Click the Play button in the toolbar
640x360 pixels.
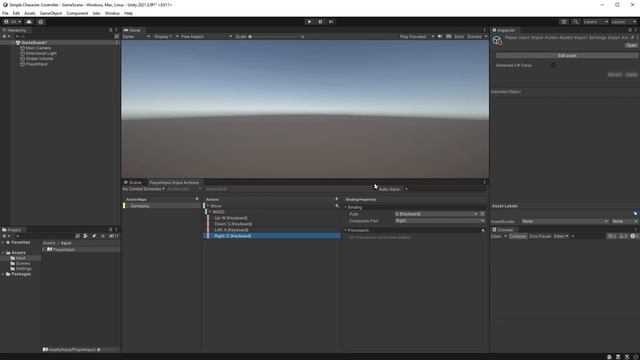309,22
